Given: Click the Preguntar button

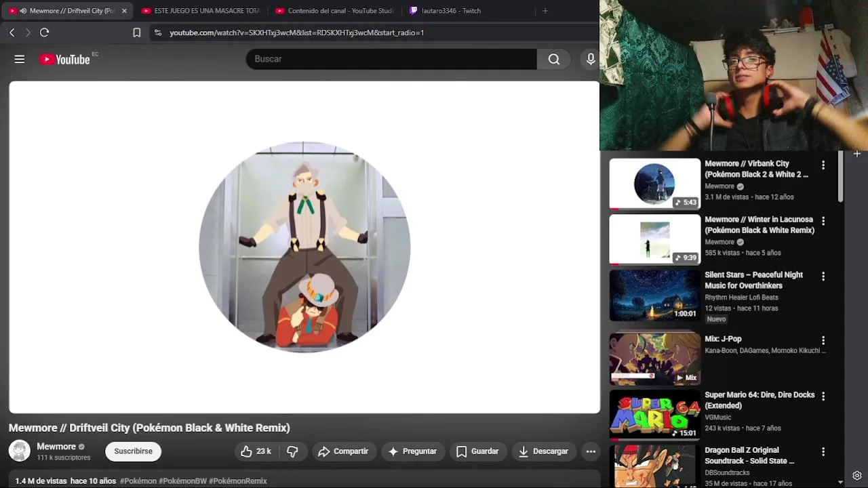Looking at the screenshot, I should pyautogui.click(x=412, y=451).
